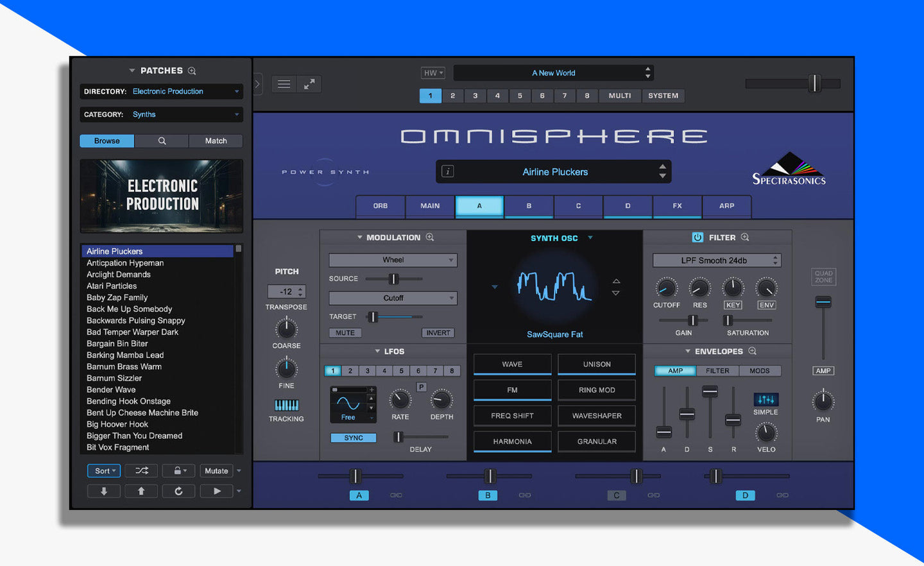Screen dimensions: 924x566
Task: Click the expand view arrows icon
Action: pyautogui.click(x=309, y=84)
